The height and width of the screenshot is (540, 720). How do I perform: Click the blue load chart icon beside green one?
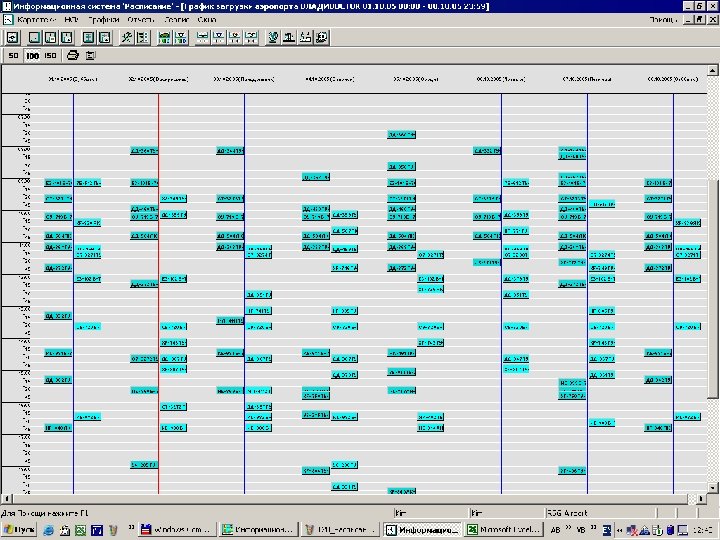(x=180, y=37)
